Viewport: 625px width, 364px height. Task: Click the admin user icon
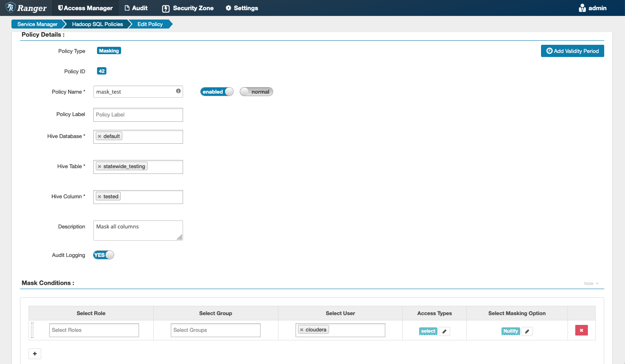pyautogui.click(x=582, y=8)
